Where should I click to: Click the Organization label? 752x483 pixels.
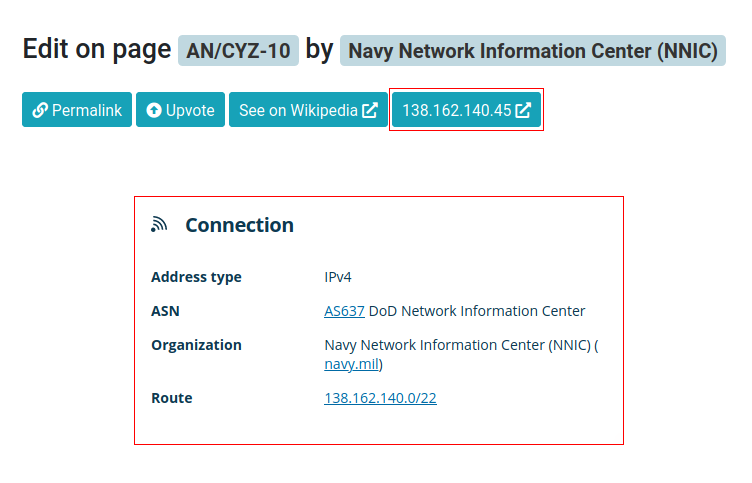coord(196,345)
